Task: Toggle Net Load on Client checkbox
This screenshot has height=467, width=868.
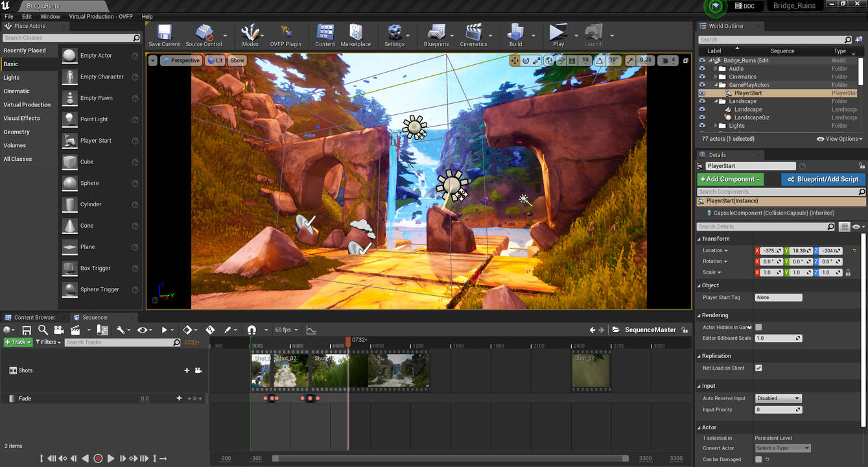Action: click(758, 368)
